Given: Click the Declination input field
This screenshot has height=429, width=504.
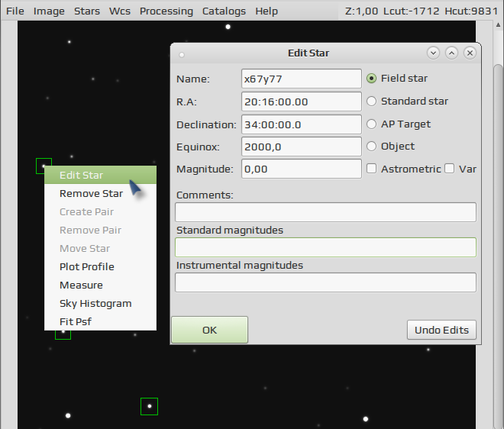Looking at the screenshot, I should click(301, 124).
